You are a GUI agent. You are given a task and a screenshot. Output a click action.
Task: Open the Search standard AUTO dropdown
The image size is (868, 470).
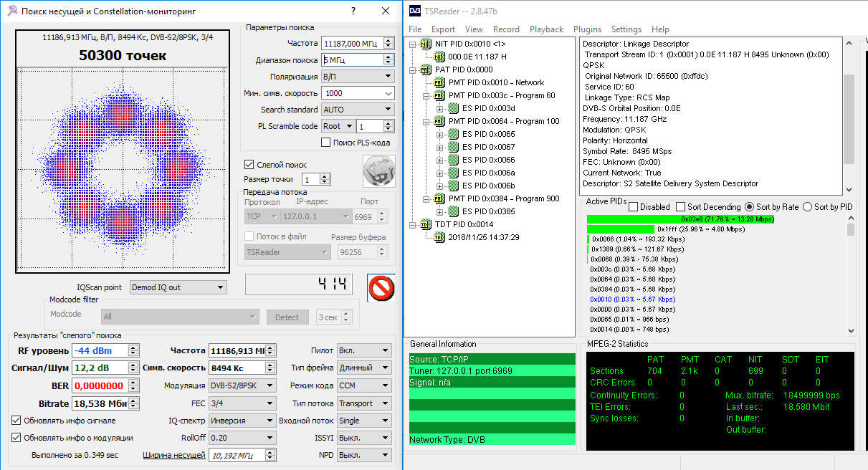click(x=357, y=110)
